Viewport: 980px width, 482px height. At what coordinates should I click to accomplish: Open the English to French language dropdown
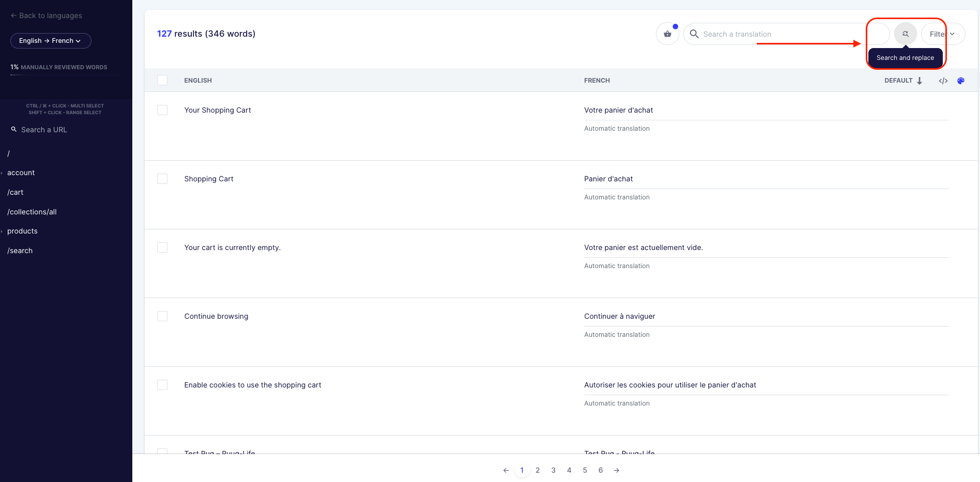51,40
